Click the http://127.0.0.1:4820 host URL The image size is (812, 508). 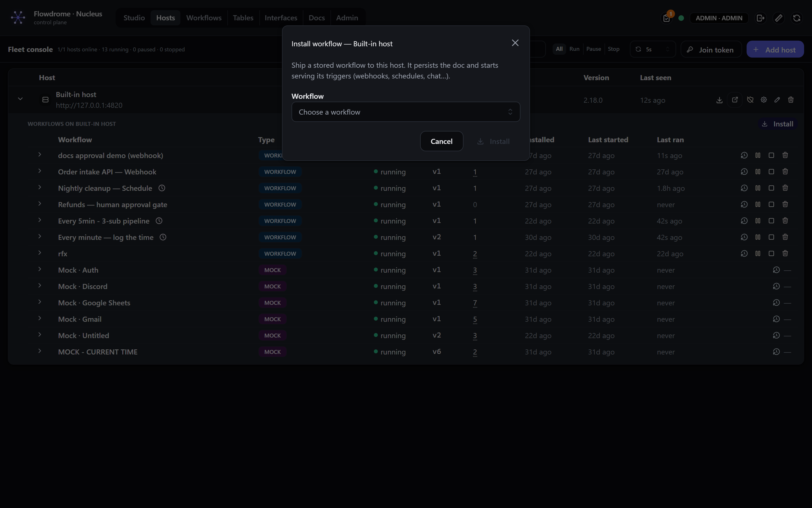point(89,105)
